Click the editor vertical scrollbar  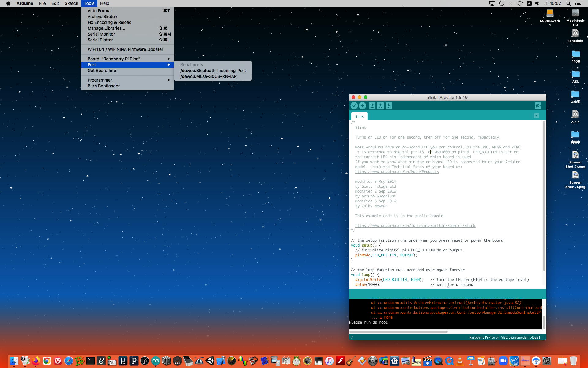pyautogui.click(x=544, y=196)
